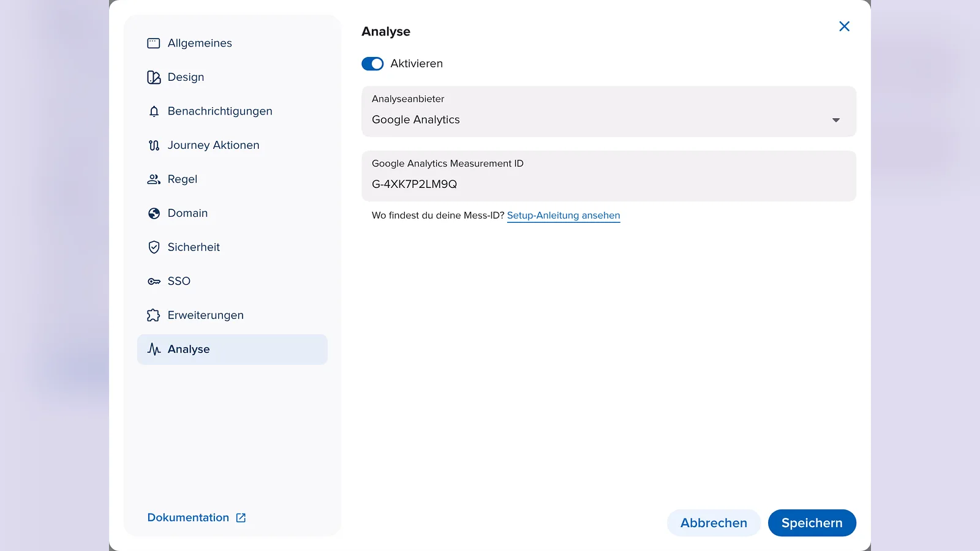This screenshot has width=980, height=551.
Task: Click the Sicherheit shield icon
Action: click(x=154, y=247)
